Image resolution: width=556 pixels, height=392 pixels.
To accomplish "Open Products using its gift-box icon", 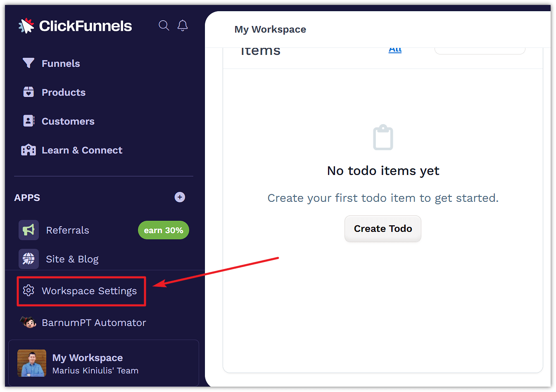I will click(x=28, y=92).
